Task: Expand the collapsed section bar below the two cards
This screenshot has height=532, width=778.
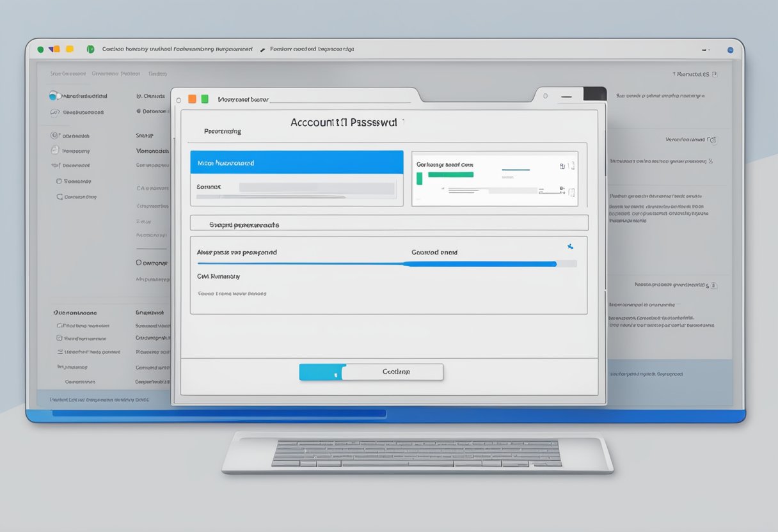Action: point(389,223)
